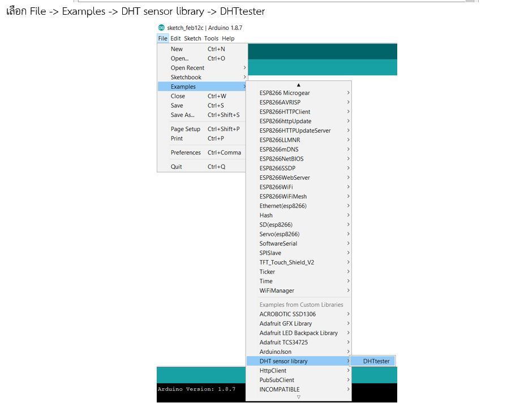Click New in the File menu
The image size is (520, 420).
pos(177,49)
